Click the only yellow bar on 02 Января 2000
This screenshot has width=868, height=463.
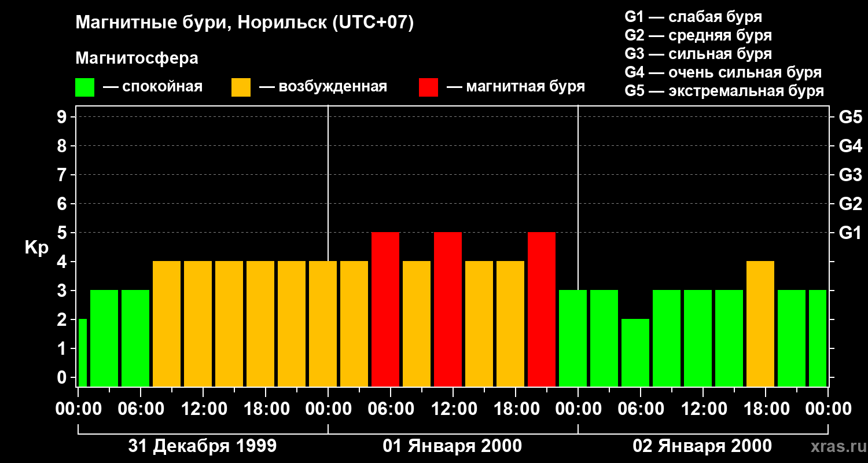pyautogui.click(x=760, y=324)
